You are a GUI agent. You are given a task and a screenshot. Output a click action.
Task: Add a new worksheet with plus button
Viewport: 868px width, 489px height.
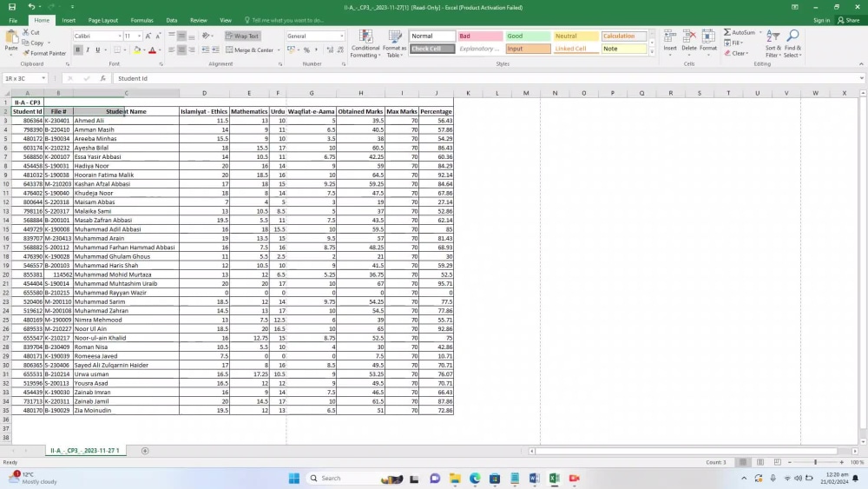pos(145,451)
